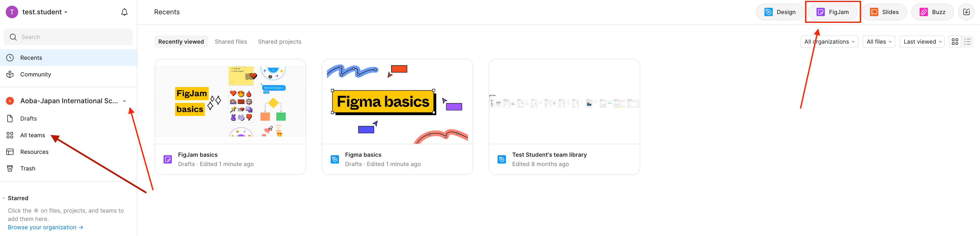Open the import file icon button
Screen dimensions: 980x236
[x=966, y=12]
